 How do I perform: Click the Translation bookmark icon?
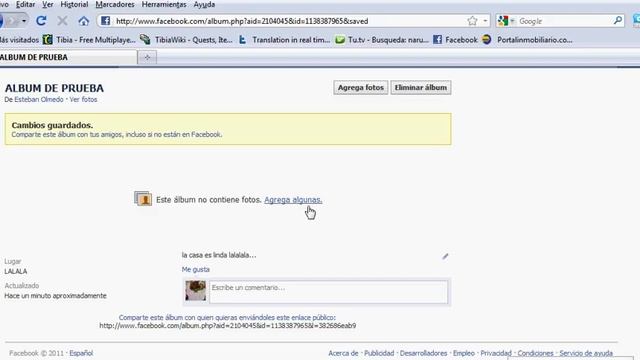pyautogui.click(x=243, y=40)
